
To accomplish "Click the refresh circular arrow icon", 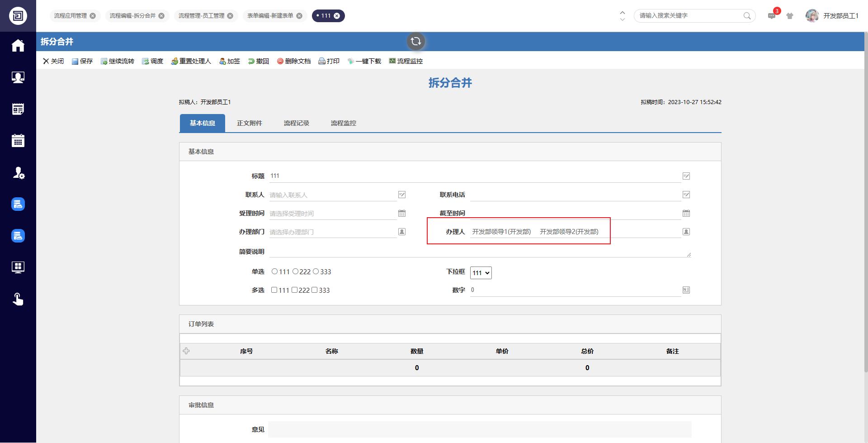I will coord(415,42).
